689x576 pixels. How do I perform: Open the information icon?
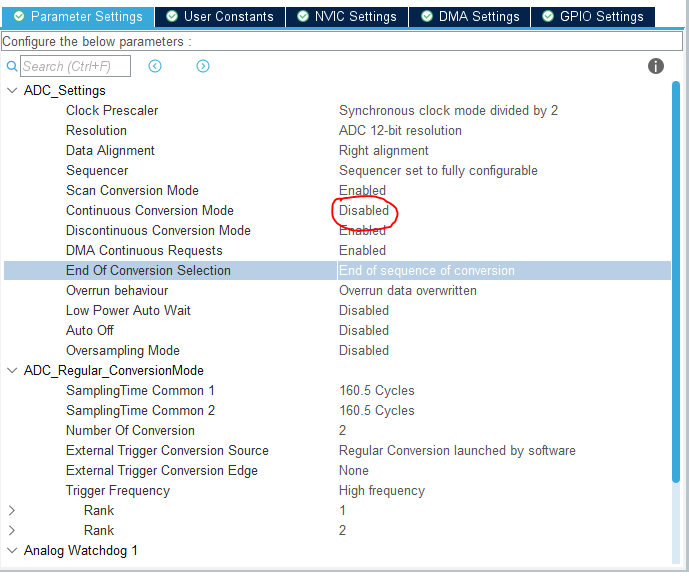[x=656, y=66]
